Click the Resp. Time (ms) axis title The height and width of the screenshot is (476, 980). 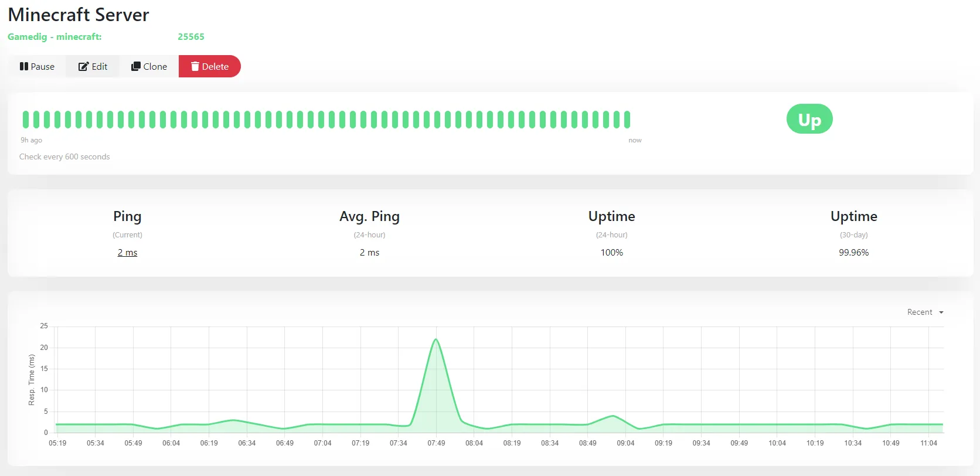(x=32, y=380)
